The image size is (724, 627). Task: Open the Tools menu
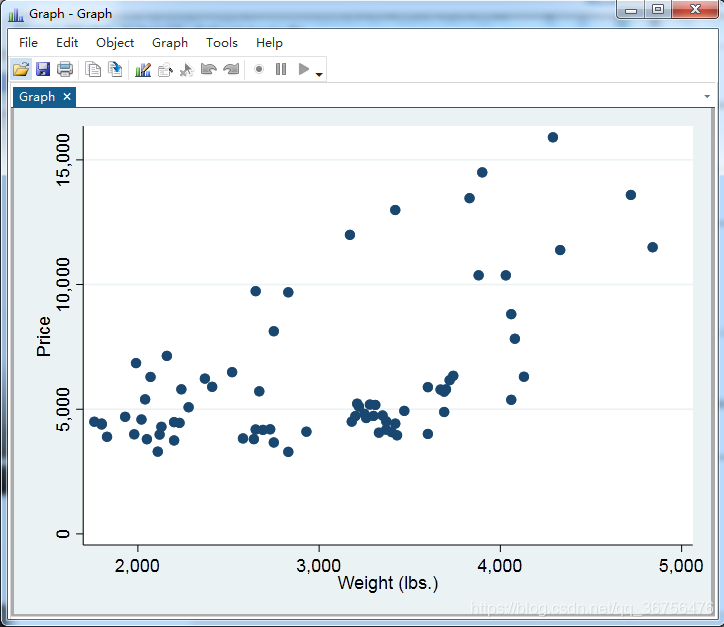point(222,43)
